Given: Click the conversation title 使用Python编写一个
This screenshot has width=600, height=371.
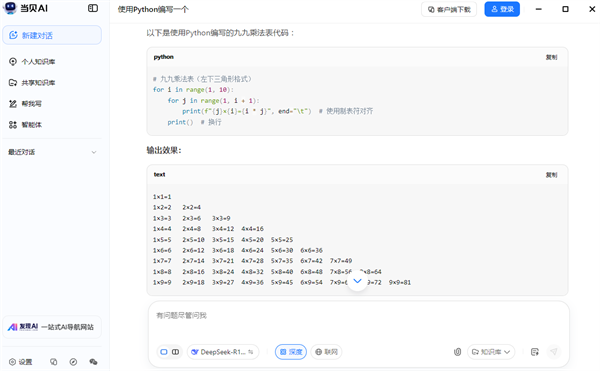Looking at the screenshot, I should [153, 9].
